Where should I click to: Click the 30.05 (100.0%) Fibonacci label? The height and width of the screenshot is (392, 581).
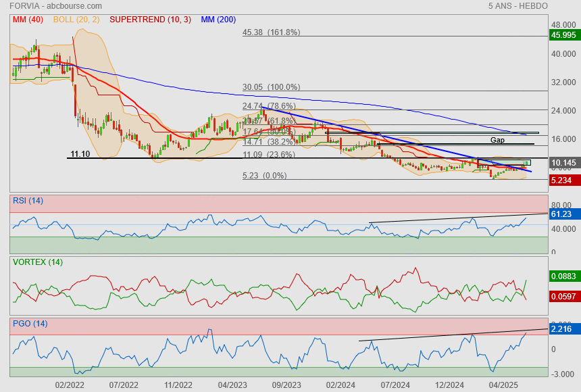point(271,87)
